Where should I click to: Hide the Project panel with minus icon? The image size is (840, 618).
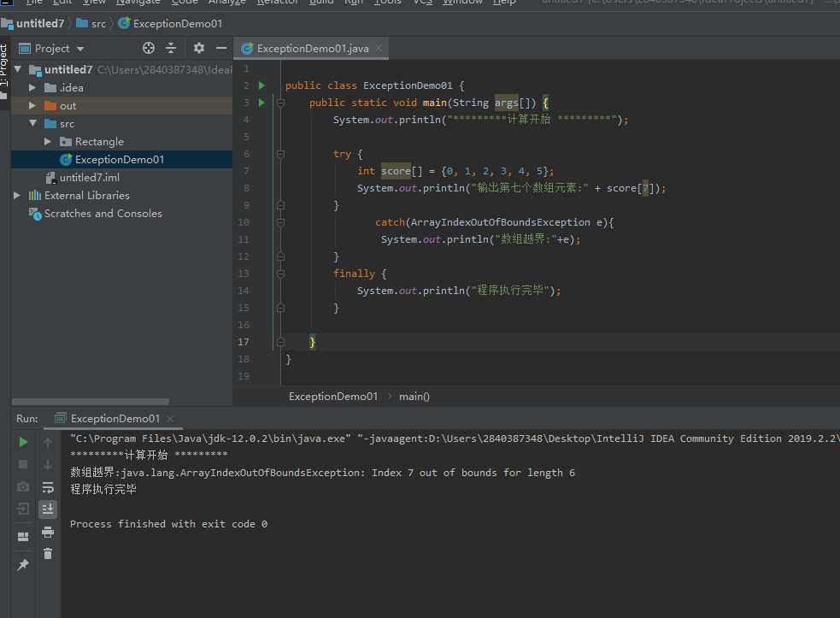(220, 48)
